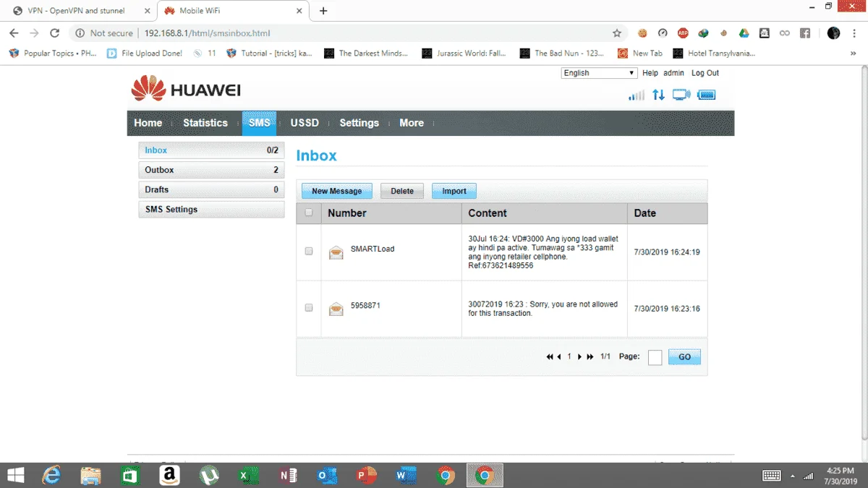This screenshot has height=488, width=868.
Task: Open the Home tab
Action: pyautogui.click(x=148, y=123)
